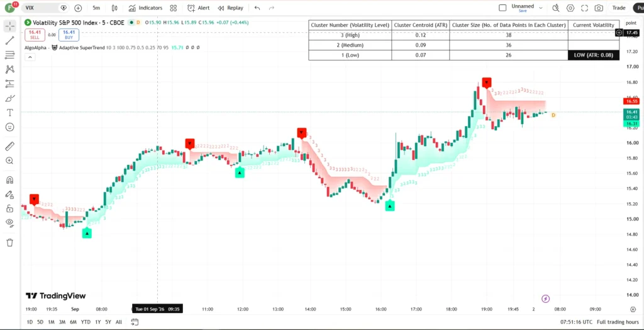This screenshot has height=330, width=644.
Task: Hide all drawings with eye icon
Action: (10, 222)
